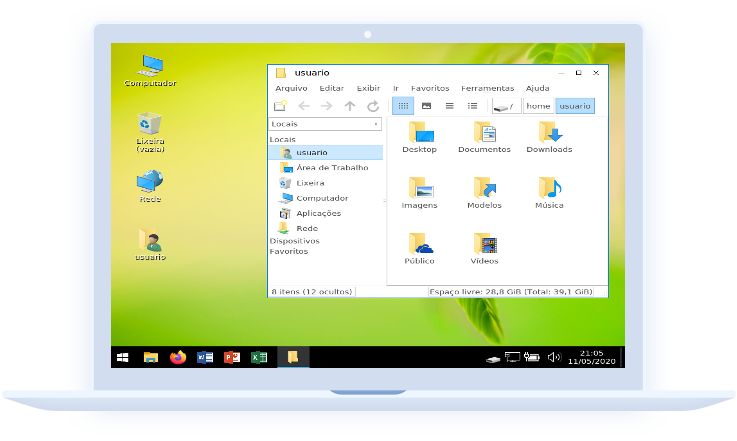Open the Ferramentas menu
This screenshot has height=441, width=737.
click(x=487, y=88)
